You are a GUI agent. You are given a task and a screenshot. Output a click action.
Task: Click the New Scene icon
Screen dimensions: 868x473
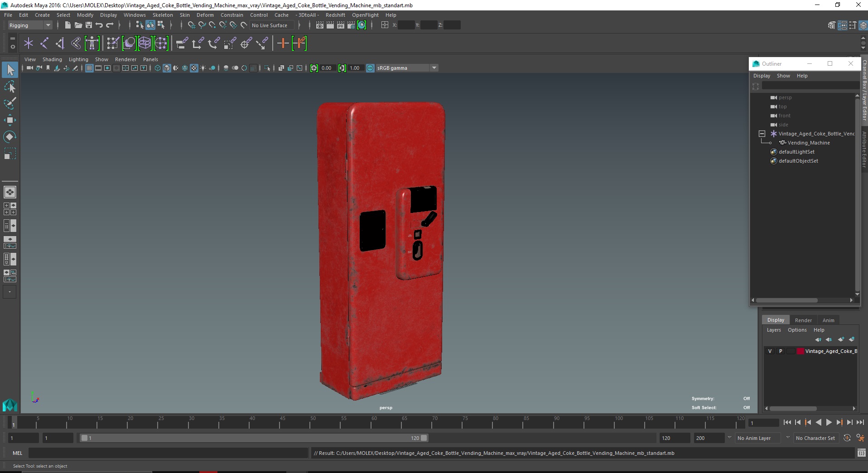pyautogui.click(x=68, y=25)
